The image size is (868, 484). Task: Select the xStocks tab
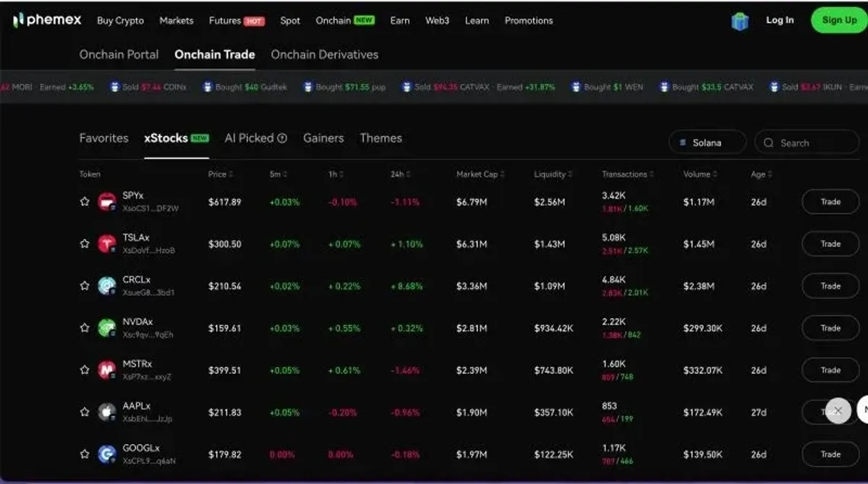tap(176, 138)
